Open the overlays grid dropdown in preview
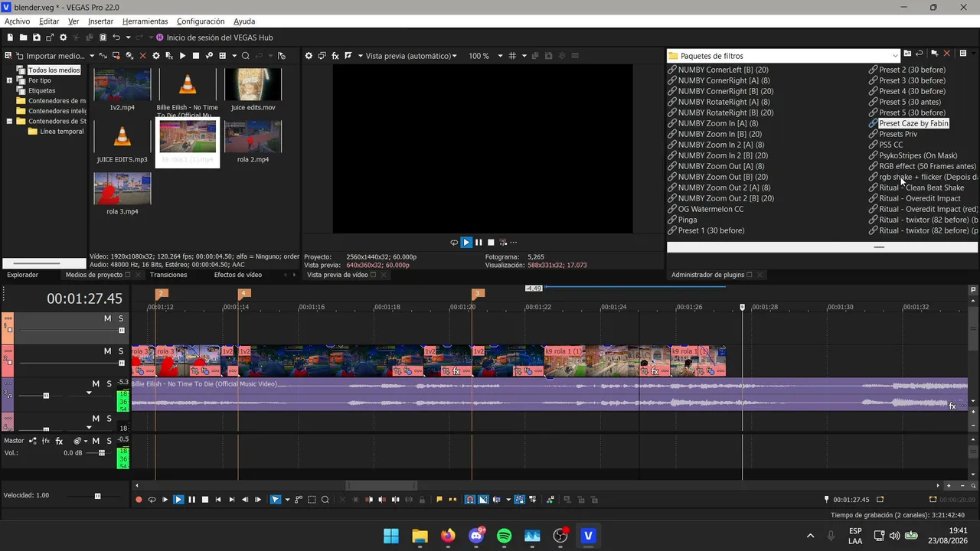Viewport: 980px width, 551px height. point(524,56)
